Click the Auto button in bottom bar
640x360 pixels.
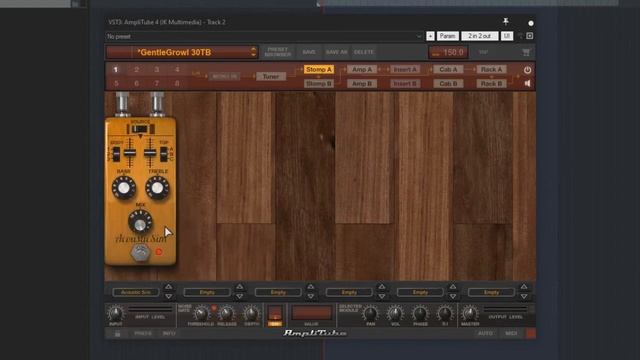coord(485,333)
